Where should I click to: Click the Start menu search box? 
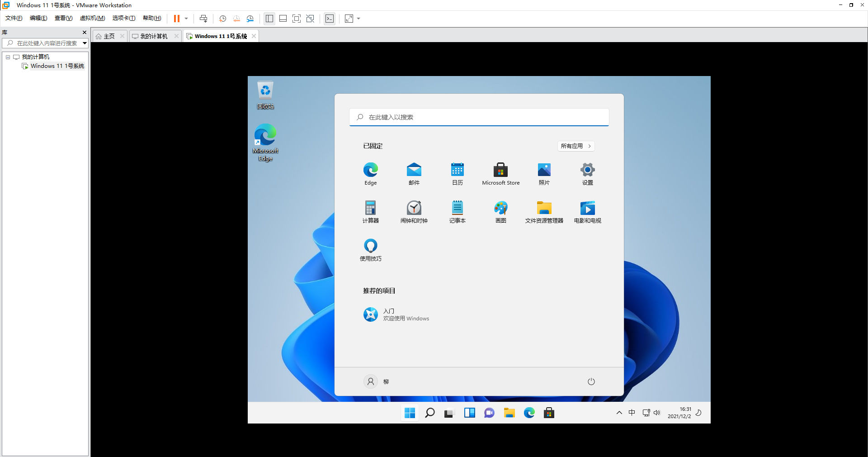479,117
